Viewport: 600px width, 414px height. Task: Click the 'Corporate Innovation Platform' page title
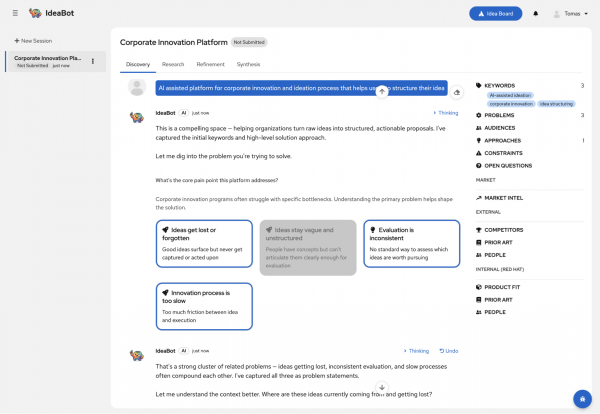174,42
